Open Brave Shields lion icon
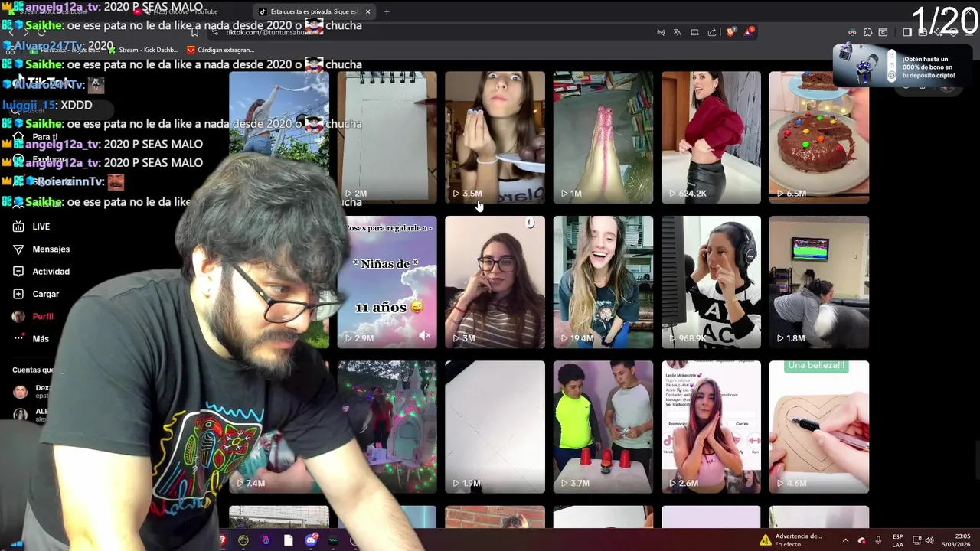This screenshot has width=980, height=551. [731, 32]
